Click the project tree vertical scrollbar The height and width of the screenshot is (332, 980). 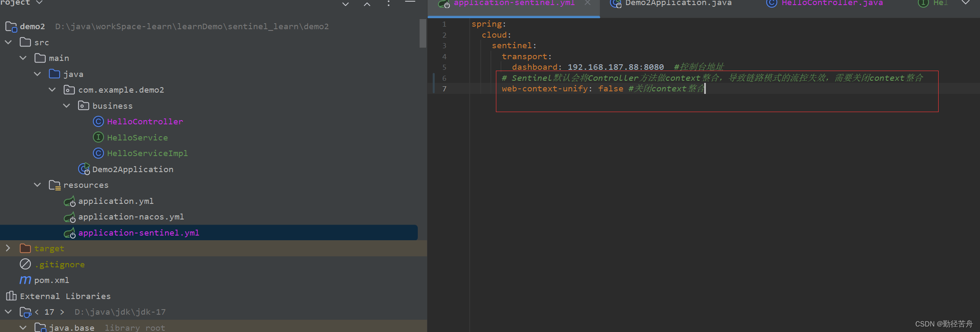422,33
